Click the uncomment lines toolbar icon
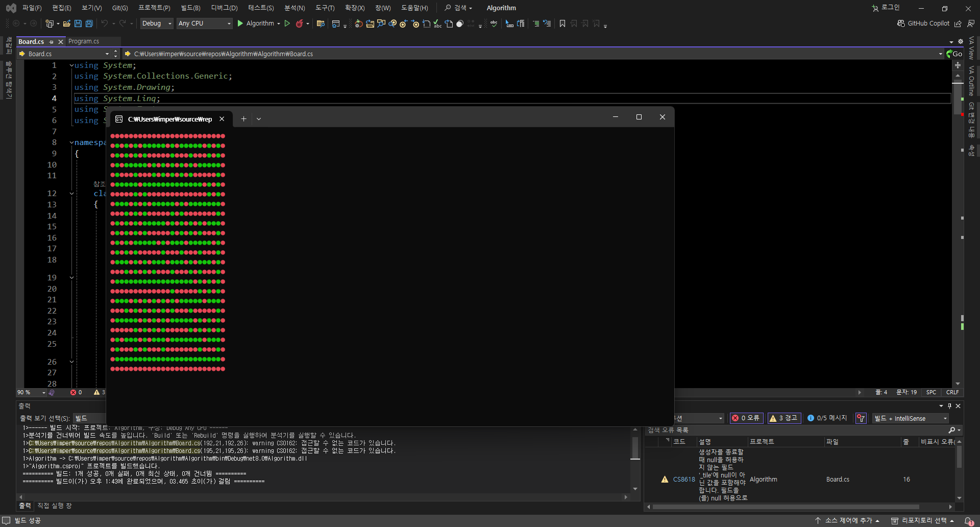Viewport: 980px width, 527px height. pos(547,23)
